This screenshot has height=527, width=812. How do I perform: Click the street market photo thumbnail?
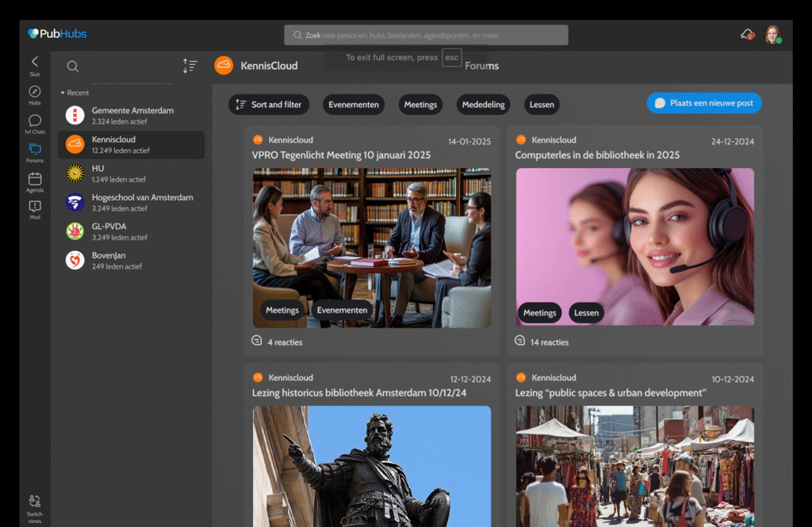click(635, 467)
